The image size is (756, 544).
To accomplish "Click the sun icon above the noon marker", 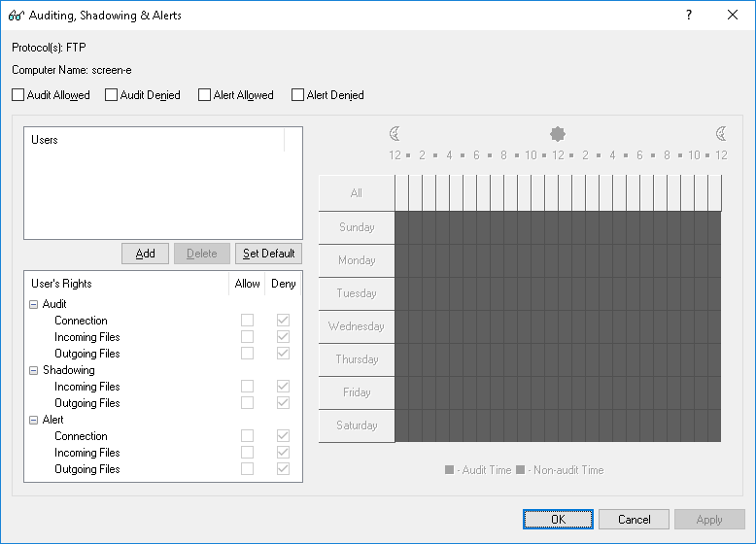I will [557, 134].
